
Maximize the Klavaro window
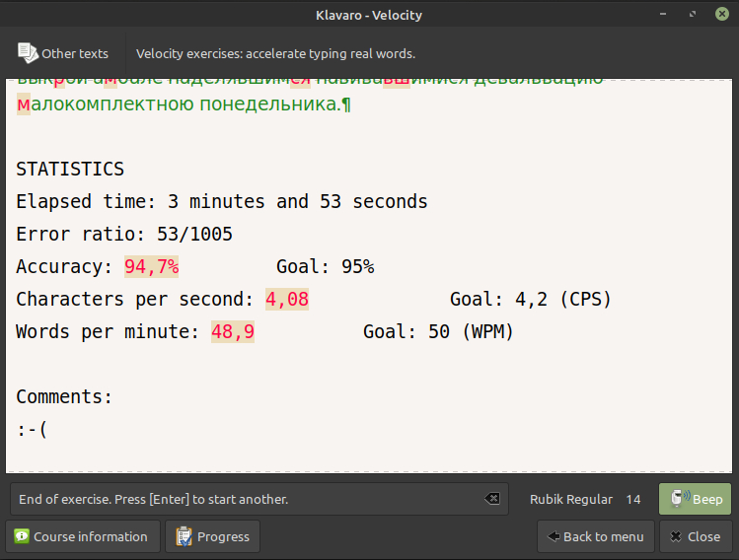coord(692,14)
